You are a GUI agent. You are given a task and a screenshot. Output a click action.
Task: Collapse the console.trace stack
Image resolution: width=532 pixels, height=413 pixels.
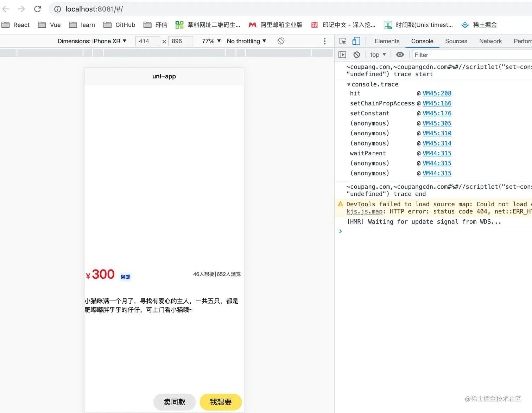349,84
